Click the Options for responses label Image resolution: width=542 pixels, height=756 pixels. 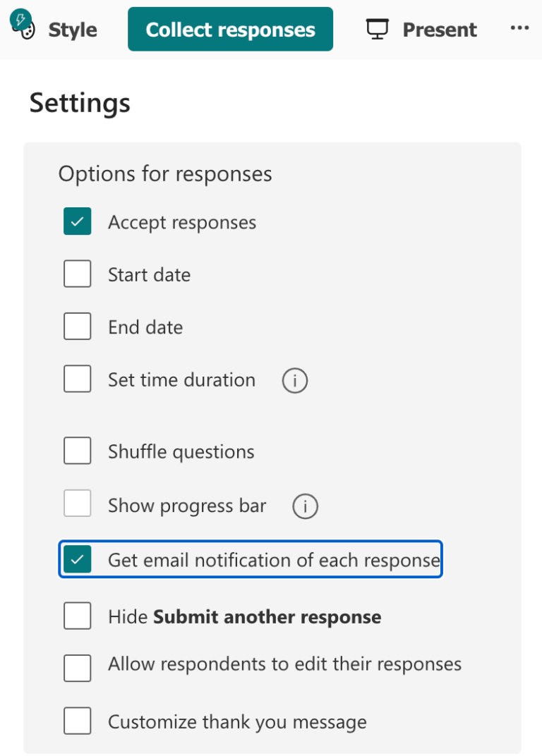point(164,173)
